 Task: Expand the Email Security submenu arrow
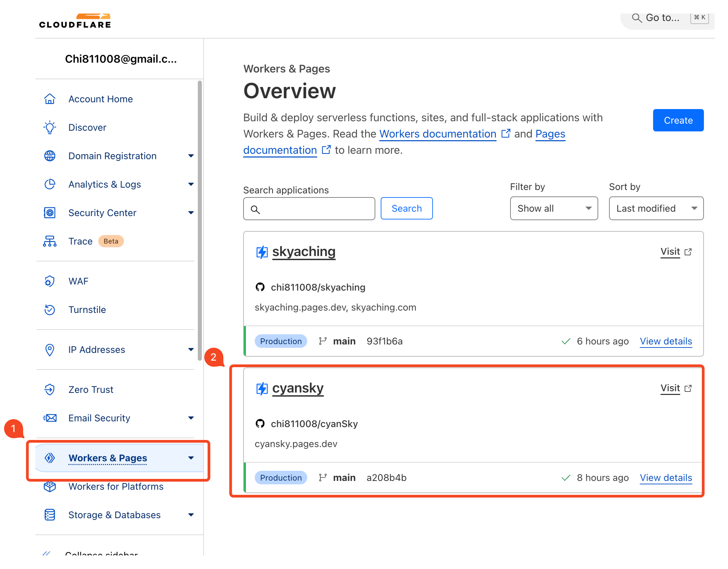[191, 418]
